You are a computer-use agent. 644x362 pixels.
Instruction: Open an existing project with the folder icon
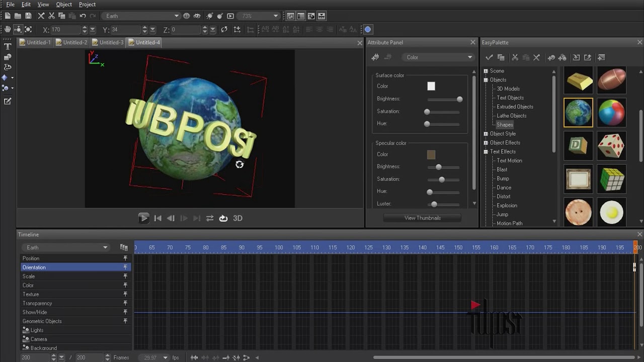click(x=18, y=16)
